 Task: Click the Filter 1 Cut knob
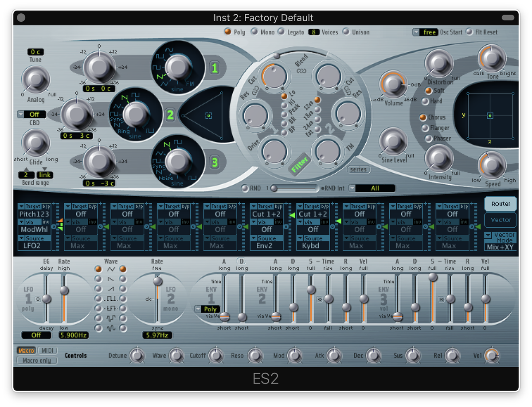pos(274,76)
